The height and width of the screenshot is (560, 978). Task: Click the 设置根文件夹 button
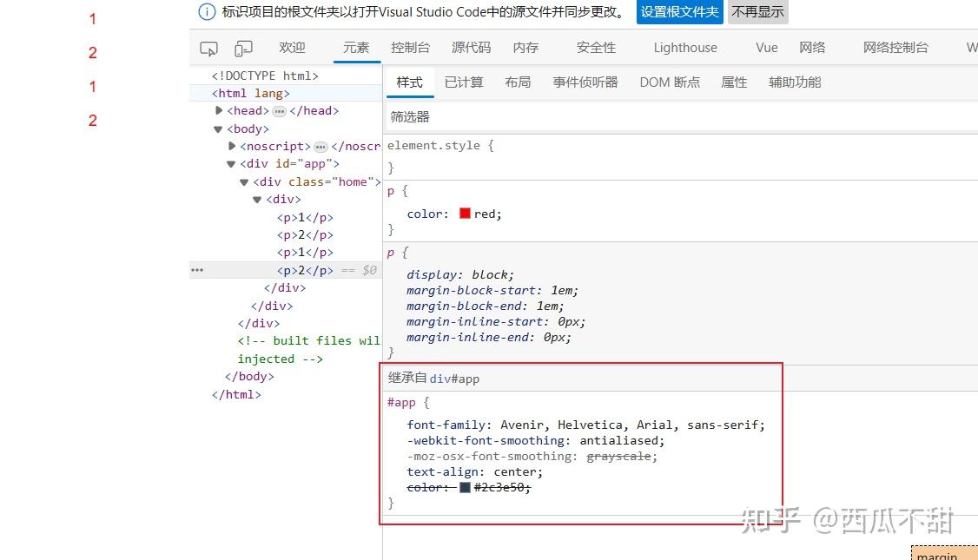tap(680, 12)
